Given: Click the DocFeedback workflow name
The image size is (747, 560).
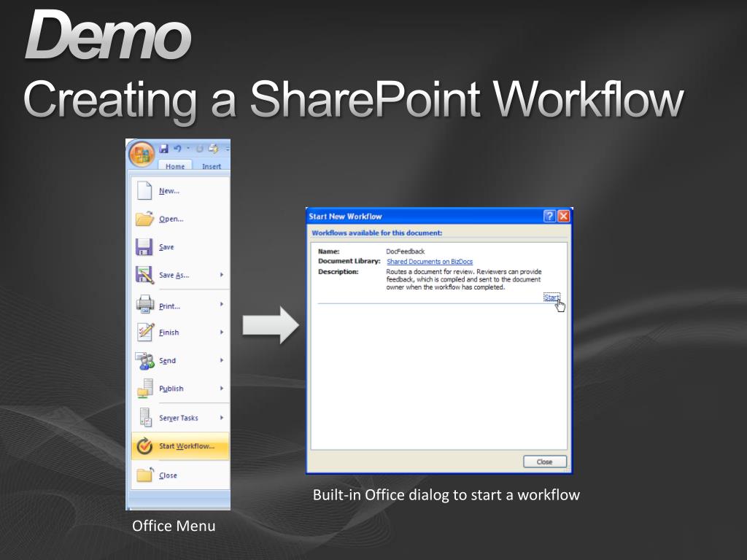Looking at the screenshot, I should (405, 252).
